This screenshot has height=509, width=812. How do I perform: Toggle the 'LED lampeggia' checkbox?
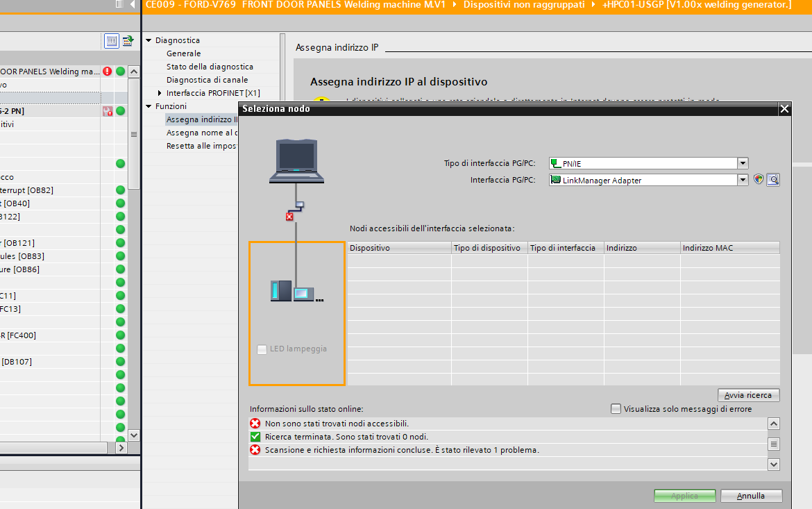[x=262, y=349]
